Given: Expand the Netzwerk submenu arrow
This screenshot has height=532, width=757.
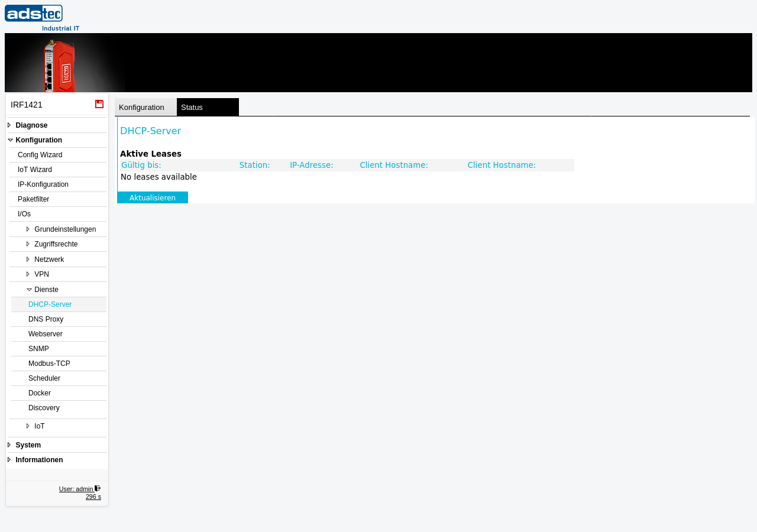Looking at the screenshot, I should click(28, 259).
